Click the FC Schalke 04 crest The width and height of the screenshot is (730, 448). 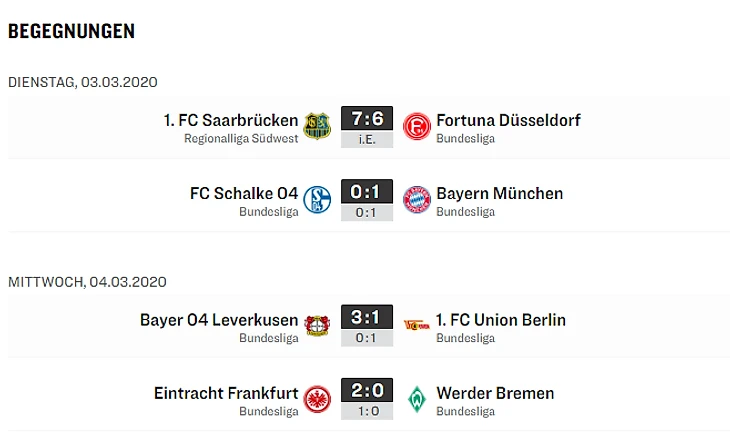318,199
